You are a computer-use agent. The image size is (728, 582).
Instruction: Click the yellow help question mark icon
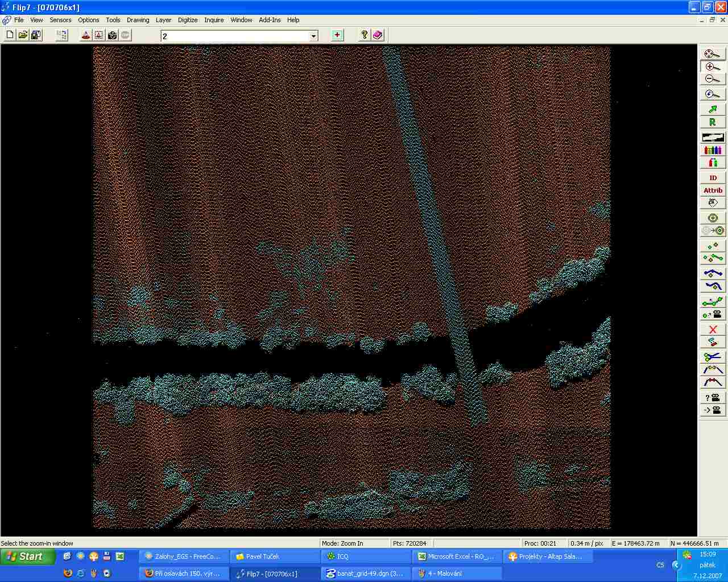[x=365, y=35]
